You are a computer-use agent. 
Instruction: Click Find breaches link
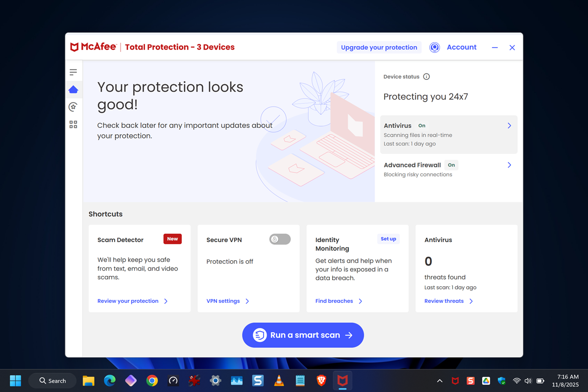click(x=339, y=301)
